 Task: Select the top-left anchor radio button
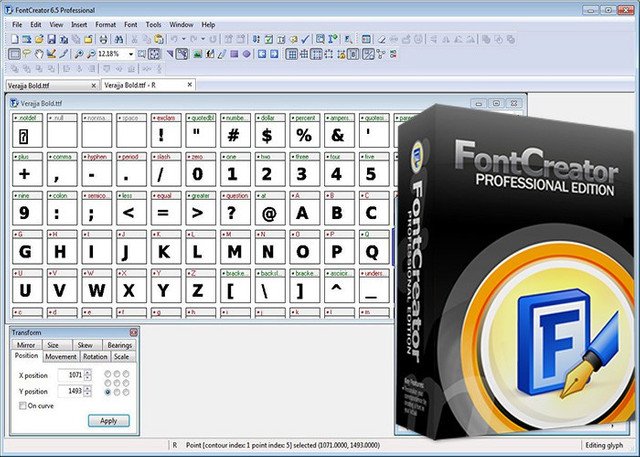(x=107, y=373)
